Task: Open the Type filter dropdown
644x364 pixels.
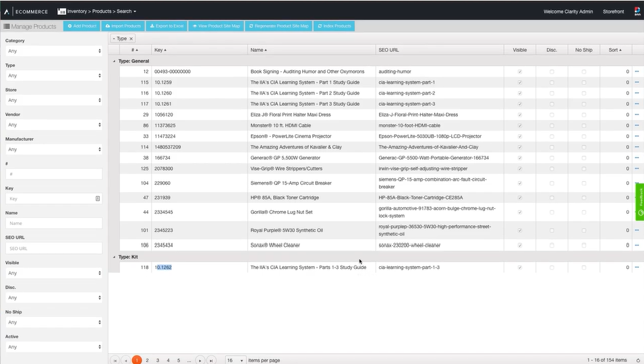Action: tap(54, 75)
